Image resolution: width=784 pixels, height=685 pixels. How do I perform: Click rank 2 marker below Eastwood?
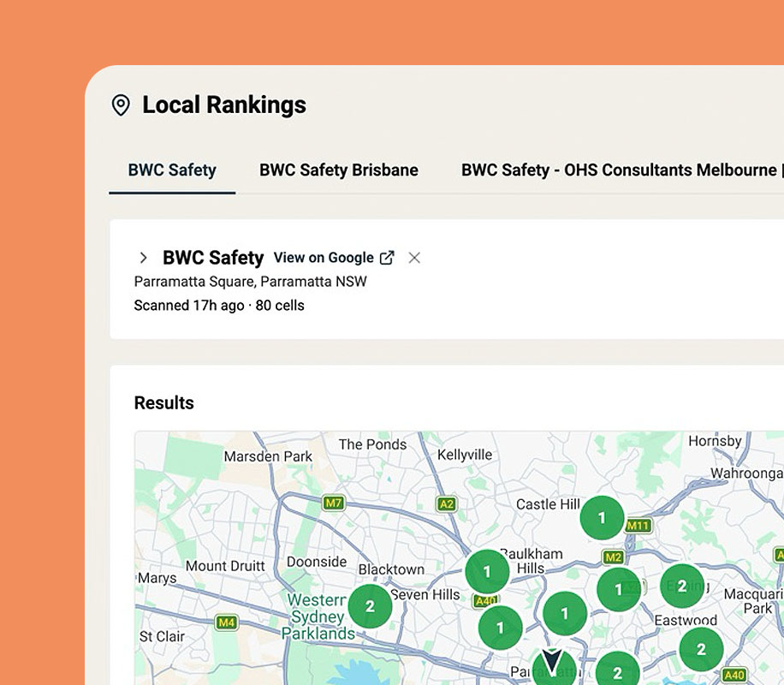coord(701,649)
